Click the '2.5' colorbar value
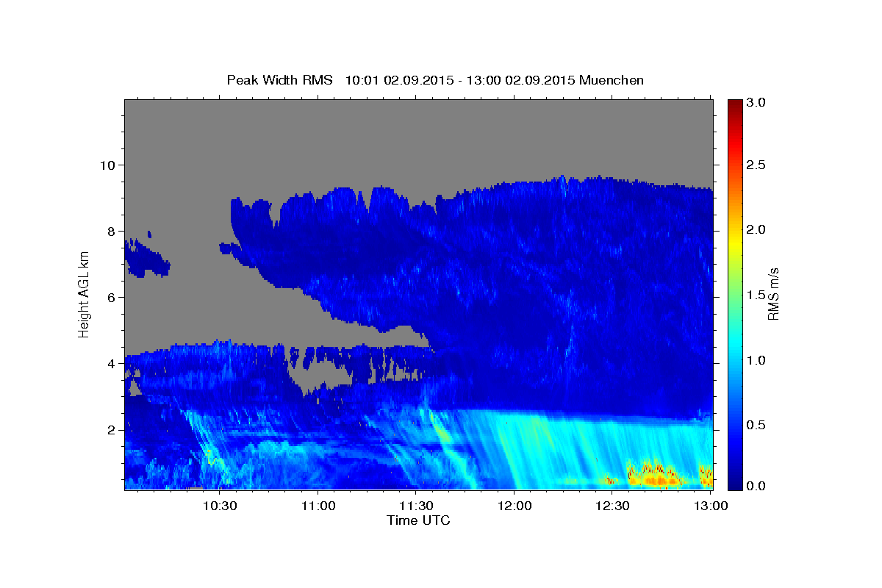This screenshot has height=588, width=882. pyautogui.click(x=756, y=165)
